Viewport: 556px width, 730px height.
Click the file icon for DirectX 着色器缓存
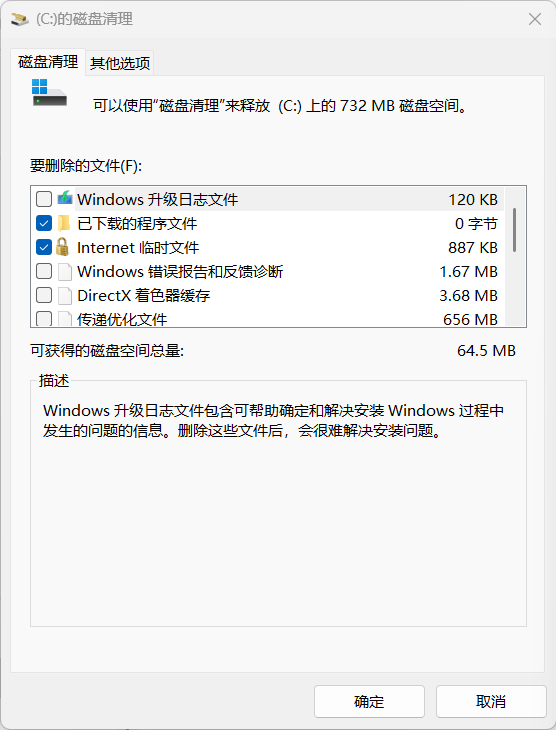pos(65,296)
